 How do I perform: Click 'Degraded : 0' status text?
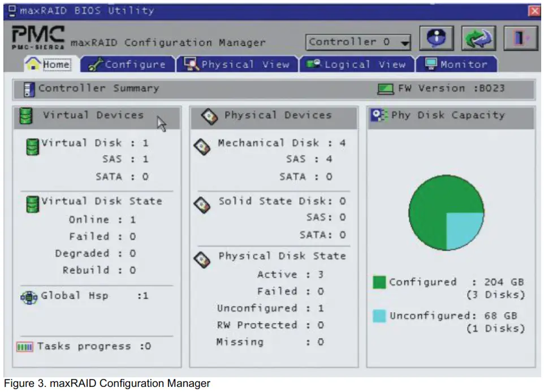tap(96, 253)
